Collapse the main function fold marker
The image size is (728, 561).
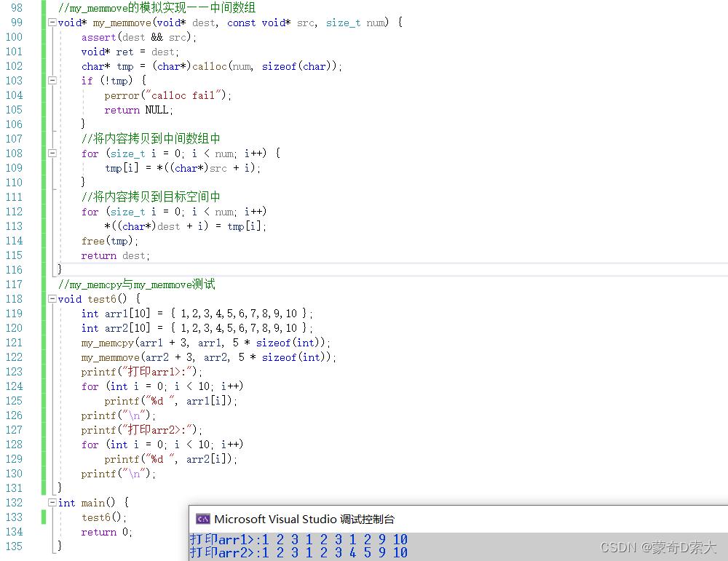coord(52,503)
